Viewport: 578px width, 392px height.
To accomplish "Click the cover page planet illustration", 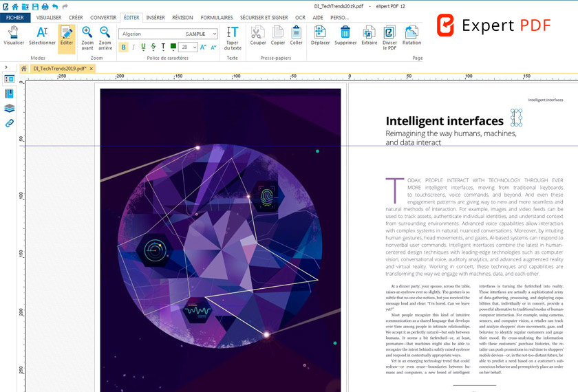I will pos(220,246).
